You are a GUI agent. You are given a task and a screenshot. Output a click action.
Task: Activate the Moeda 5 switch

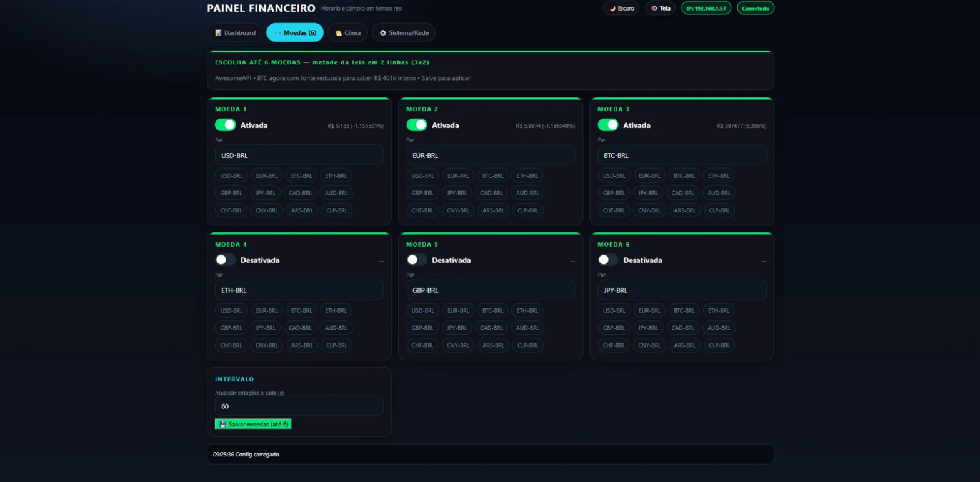(417, 260)
